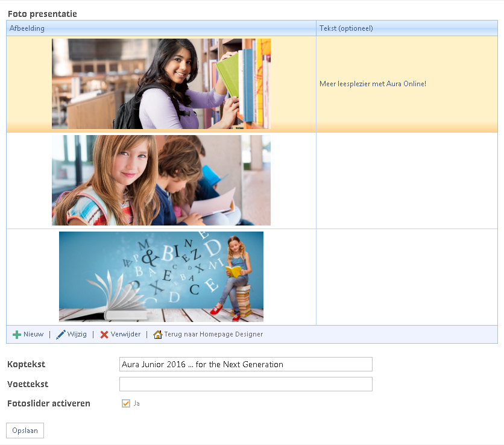Click the empty text cell beside students photo
The height and width of the screenshot is (445, 504).
(406, 180)
